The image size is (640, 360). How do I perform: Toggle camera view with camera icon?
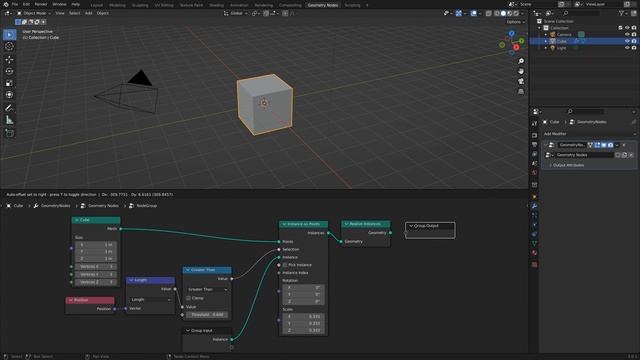tap(521, 82)
